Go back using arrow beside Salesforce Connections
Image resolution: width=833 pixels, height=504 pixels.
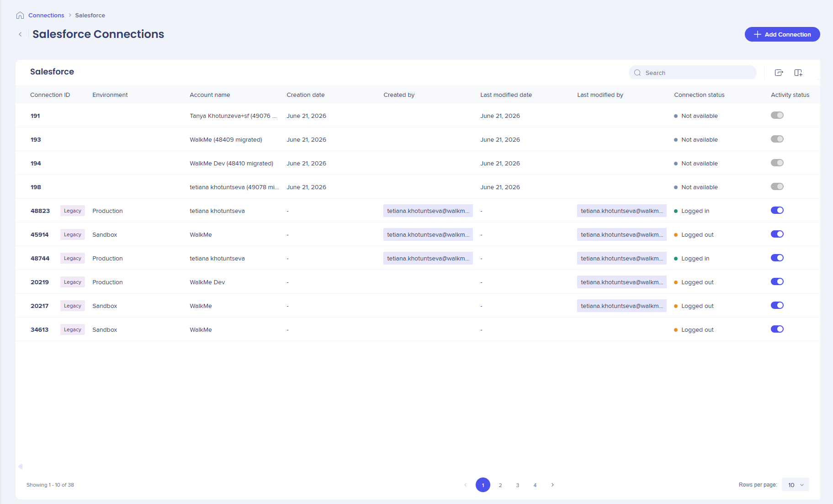click(20, 34)
